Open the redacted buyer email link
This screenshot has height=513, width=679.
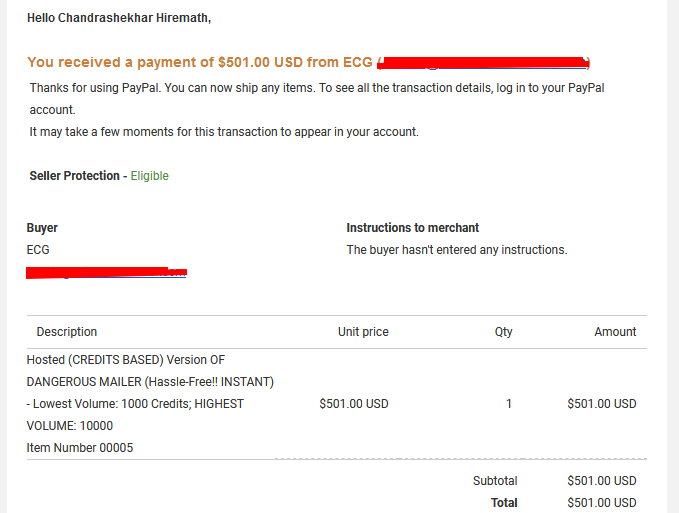tap(106, 273)
